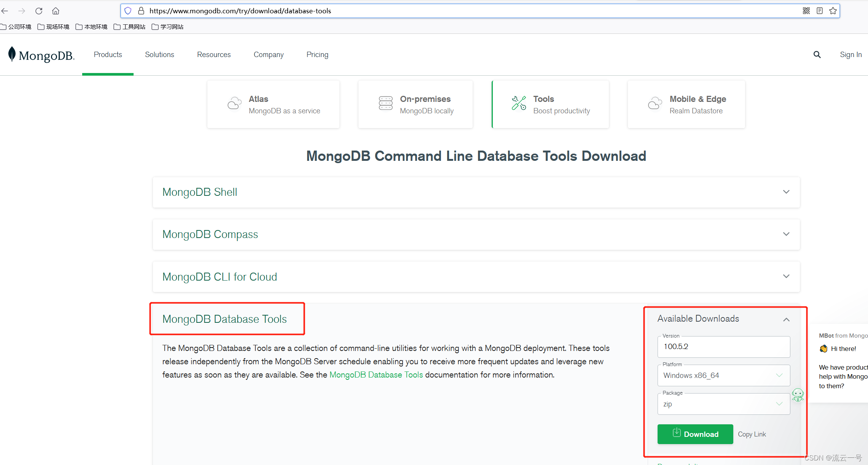
Task: Click the green Download button
Action: (x=695, y=434)
